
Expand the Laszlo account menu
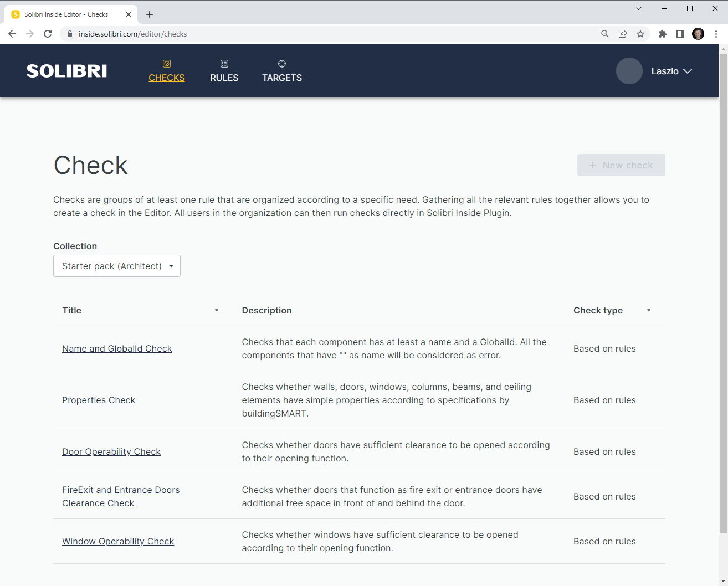(x=672, y=71)
